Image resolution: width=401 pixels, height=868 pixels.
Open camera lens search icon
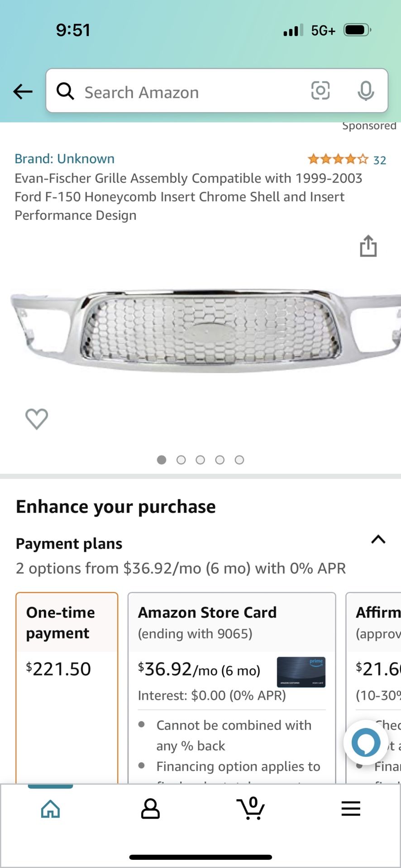pos(320,91)
